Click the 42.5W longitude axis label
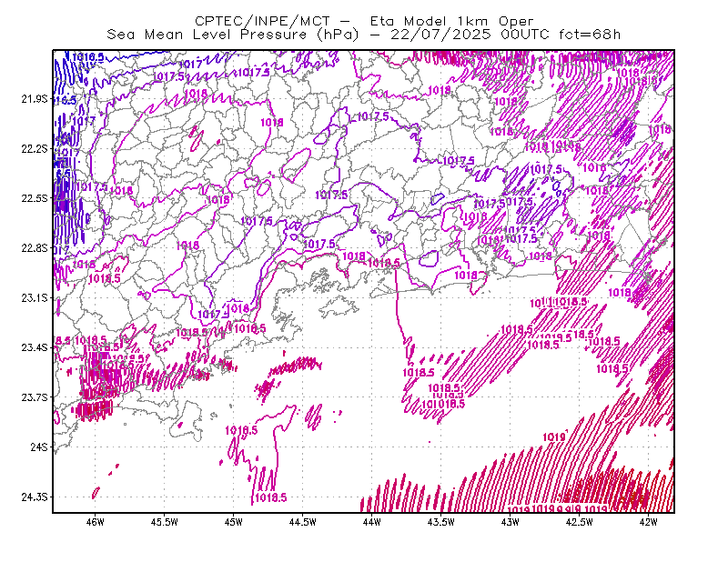The width and height of the screenshot is (728, 562). pos(580,522)
